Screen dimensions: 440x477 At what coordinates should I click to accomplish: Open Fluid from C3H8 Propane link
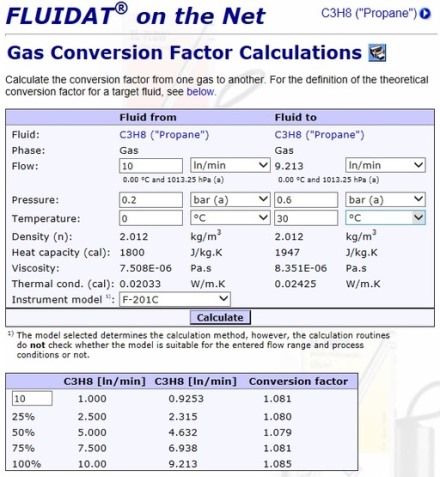[x=164, y=135]
